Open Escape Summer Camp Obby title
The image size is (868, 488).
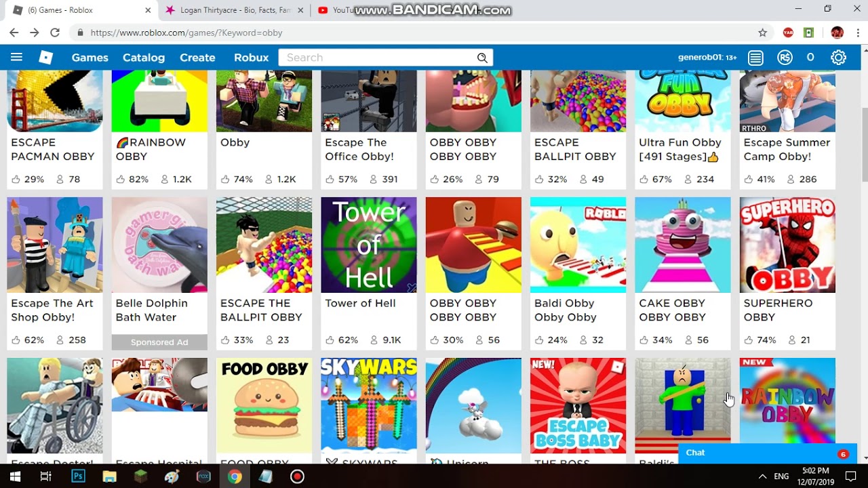coord(787,149)
